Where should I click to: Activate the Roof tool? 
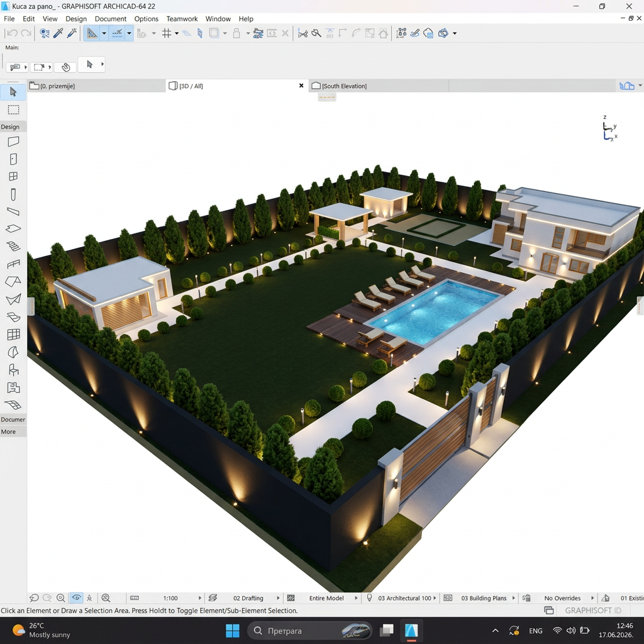tap(13, 281)
